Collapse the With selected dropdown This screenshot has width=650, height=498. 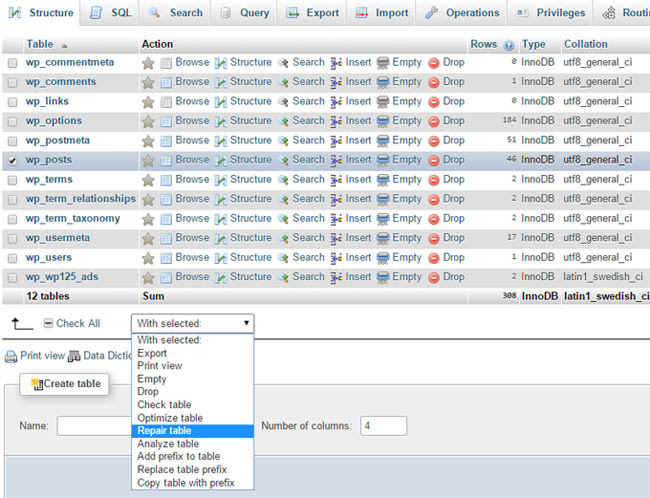coord(192,323)
